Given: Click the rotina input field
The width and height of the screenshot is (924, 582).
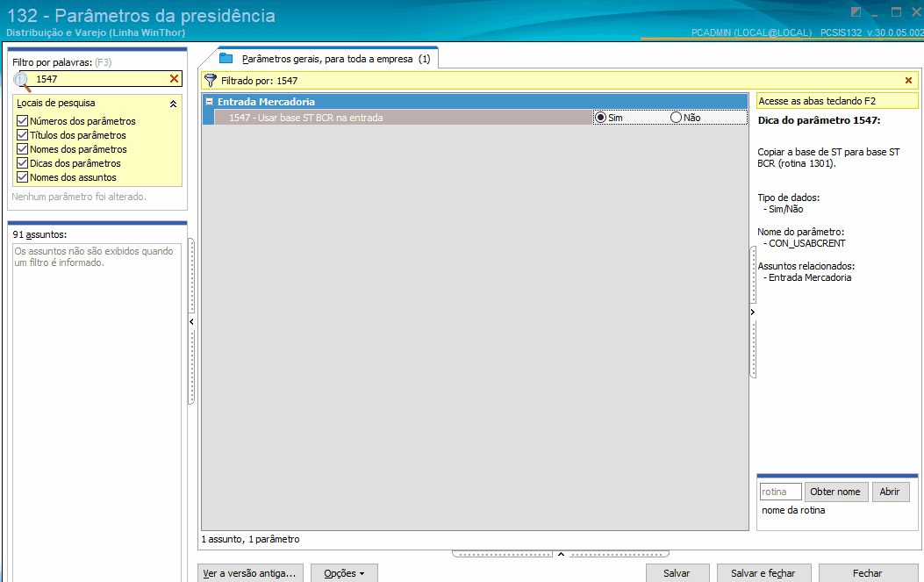Looking at the screenshot, I should click(780, 492).
